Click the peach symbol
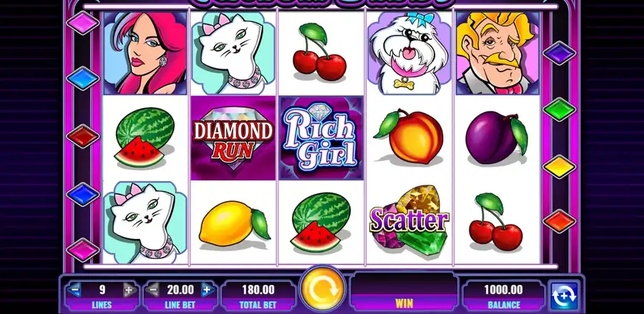644x314 pixels. tap(409, 137)
